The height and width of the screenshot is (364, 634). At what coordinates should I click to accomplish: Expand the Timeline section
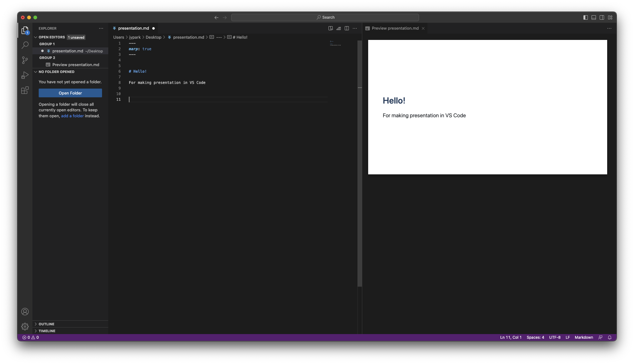(x=47, y=331)
